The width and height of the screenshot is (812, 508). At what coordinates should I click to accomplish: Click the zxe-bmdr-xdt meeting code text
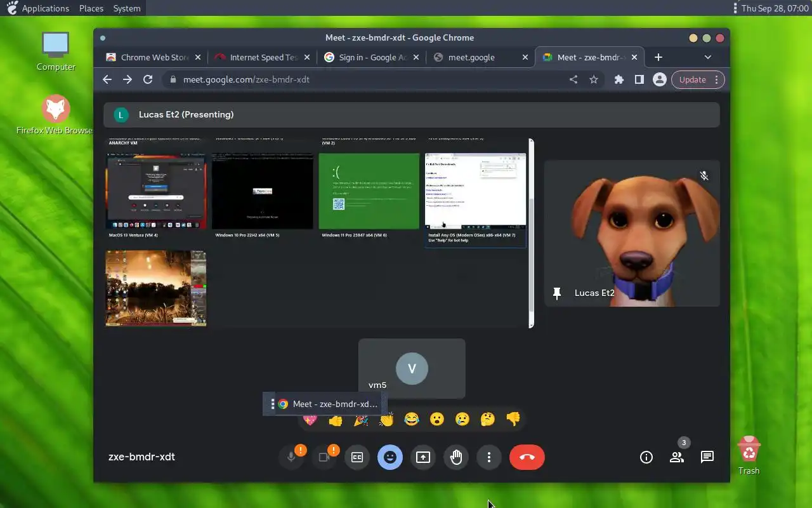(x=141, y=457)
